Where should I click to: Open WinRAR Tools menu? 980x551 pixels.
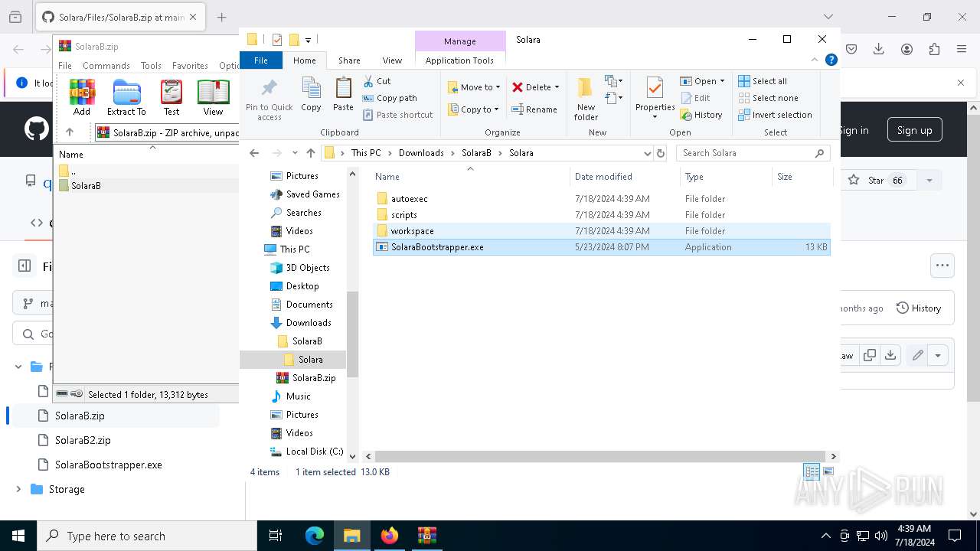(151, 66)
